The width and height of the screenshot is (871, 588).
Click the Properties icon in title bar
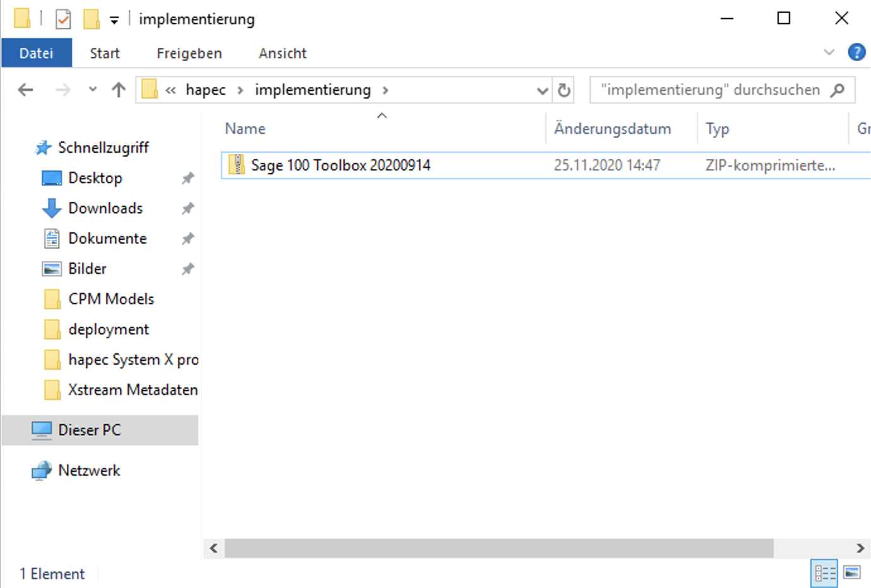pyautogui.click(x=63, y=19)
